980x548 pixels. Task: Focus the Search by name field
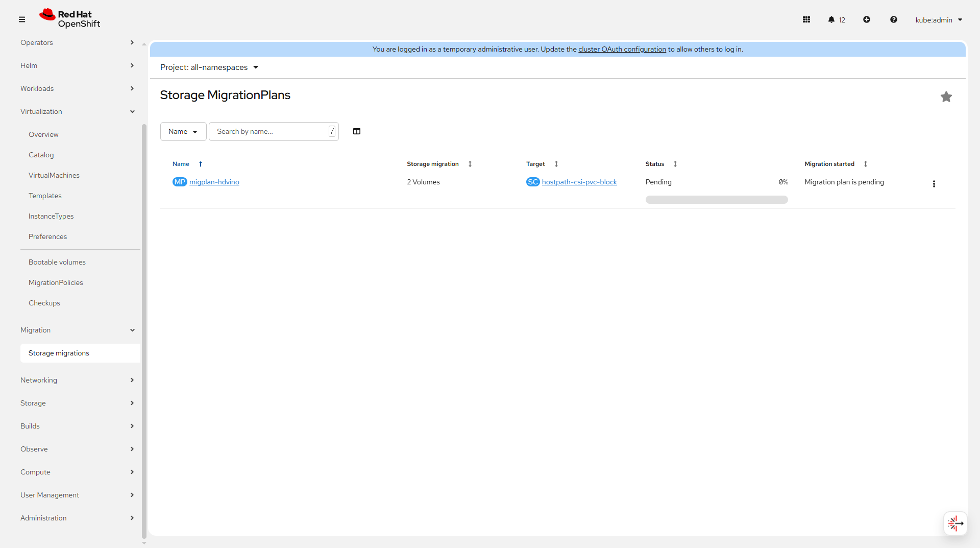click(274, 131)
